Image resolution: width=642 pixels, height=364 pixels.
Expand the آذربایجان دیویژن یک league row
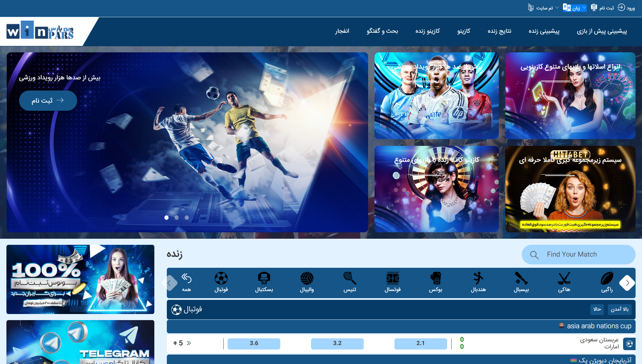401,360
